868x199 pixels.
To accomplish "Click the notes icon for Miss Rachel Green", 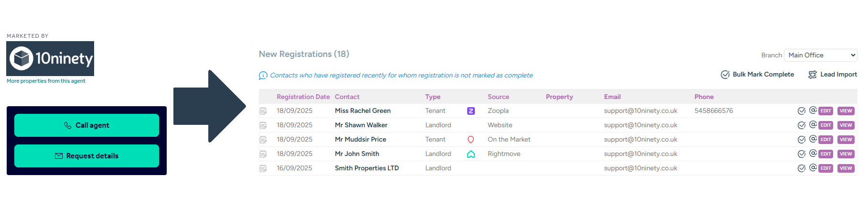I will 263,111.
